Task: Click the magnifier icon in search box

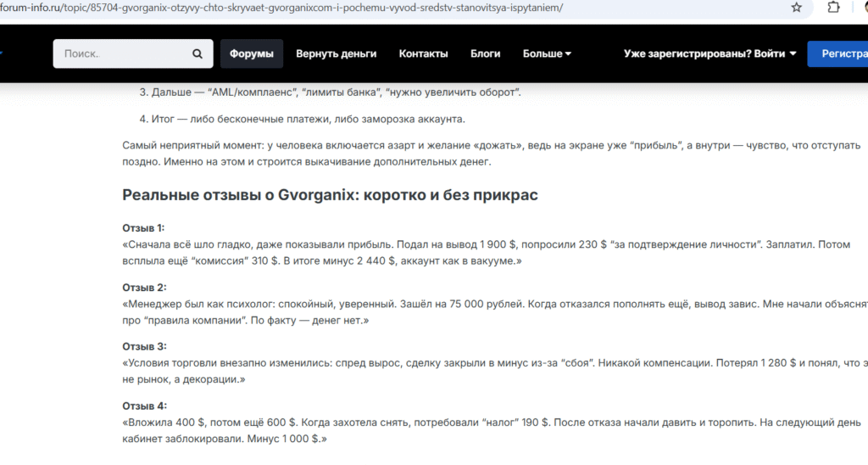Action: 198,53
